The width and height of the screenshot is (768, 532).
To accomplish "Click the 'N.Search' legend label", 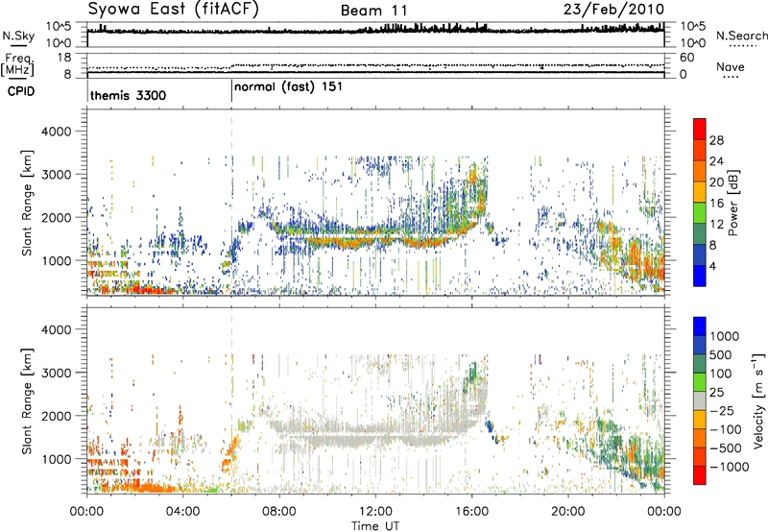I will pos(741,36).
